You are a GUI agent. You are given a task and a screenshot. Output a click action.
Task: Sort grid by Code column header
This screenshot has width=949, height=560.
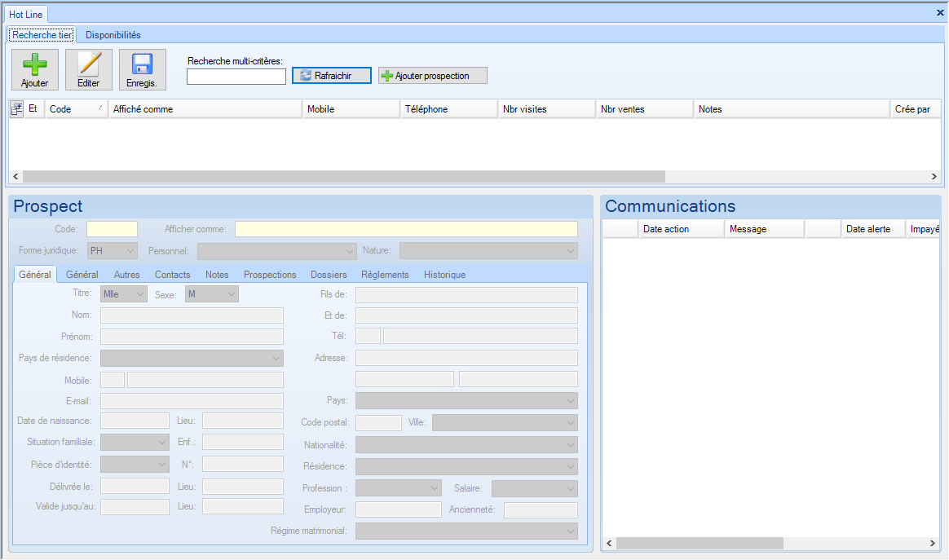click(x=76, y=109)
